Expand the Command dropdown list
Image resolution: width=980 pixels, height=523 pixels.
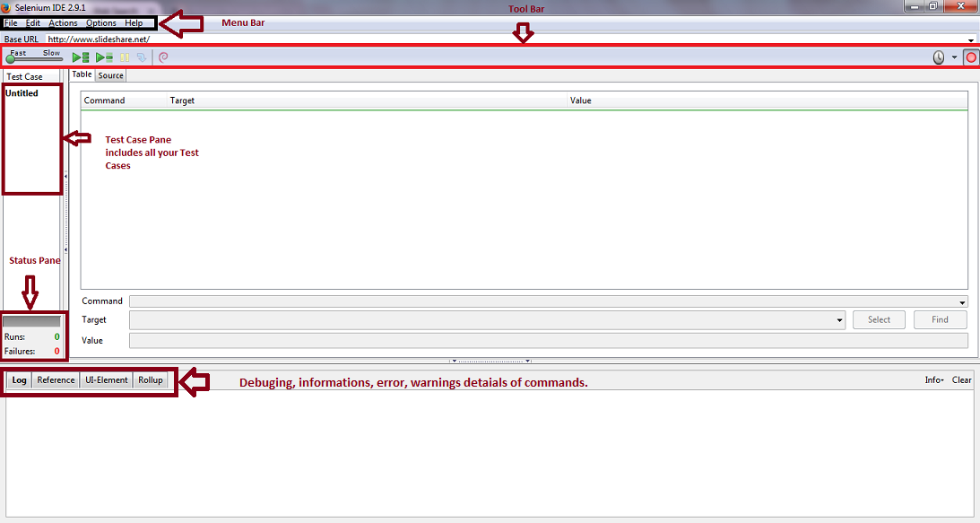tap(964, 301)
